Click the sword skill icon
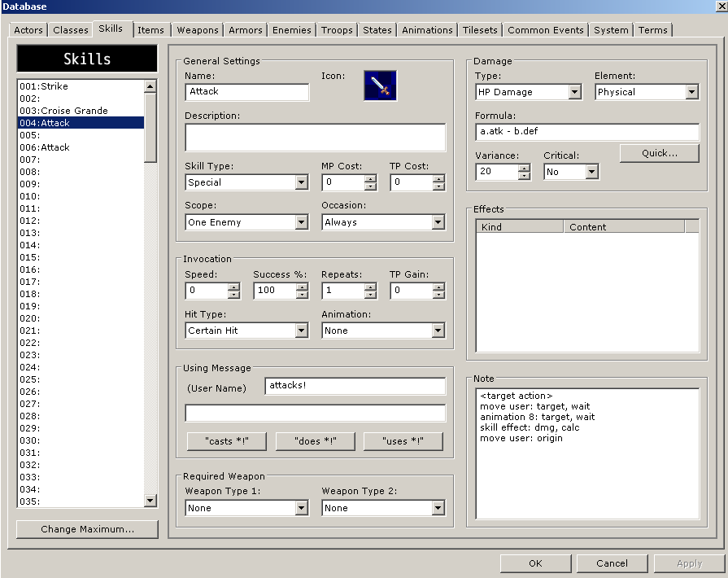 point(380,85)
